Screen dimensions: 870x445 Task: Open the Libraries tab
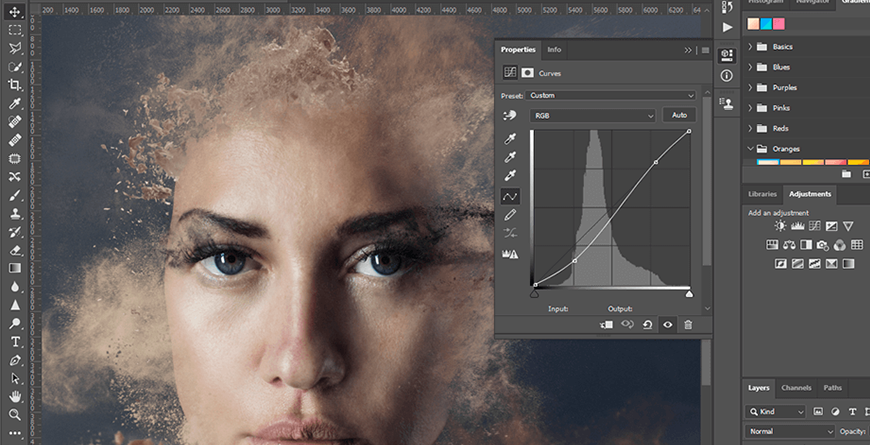tap(762, 194)
